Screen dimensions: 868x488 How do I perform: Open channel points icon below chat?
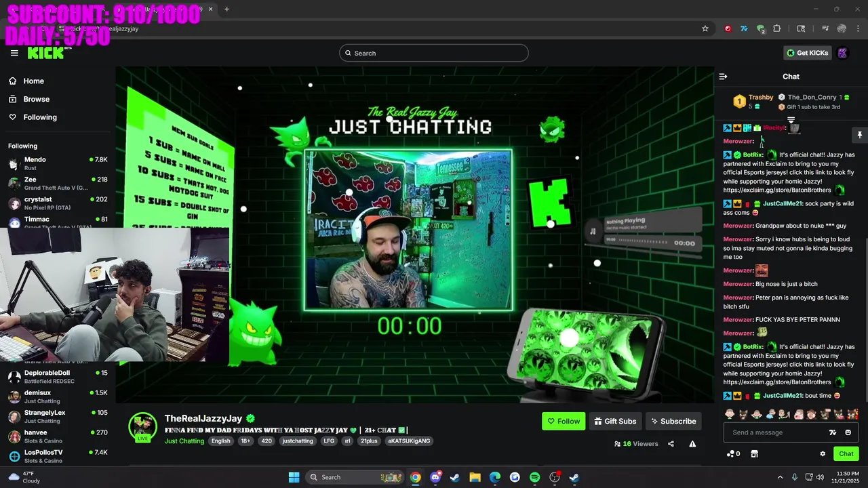tap(733, 453)
